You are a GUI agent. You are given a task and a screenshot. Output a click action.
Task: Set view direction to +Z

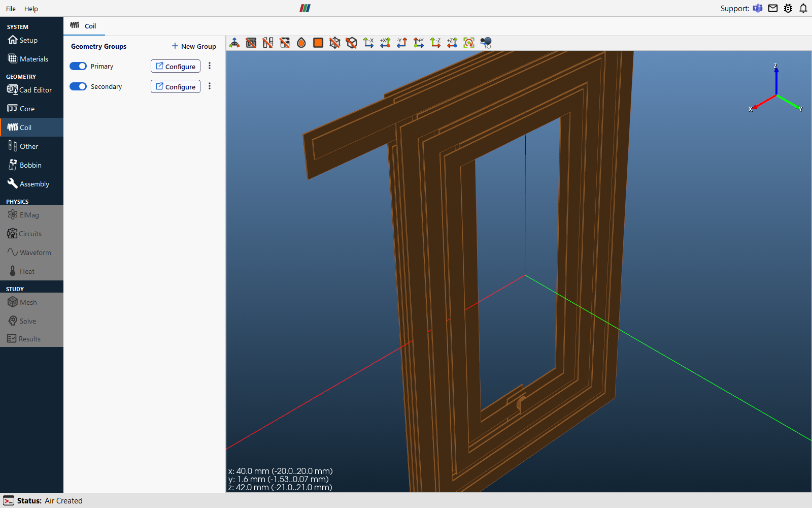(x=452, y=43)
